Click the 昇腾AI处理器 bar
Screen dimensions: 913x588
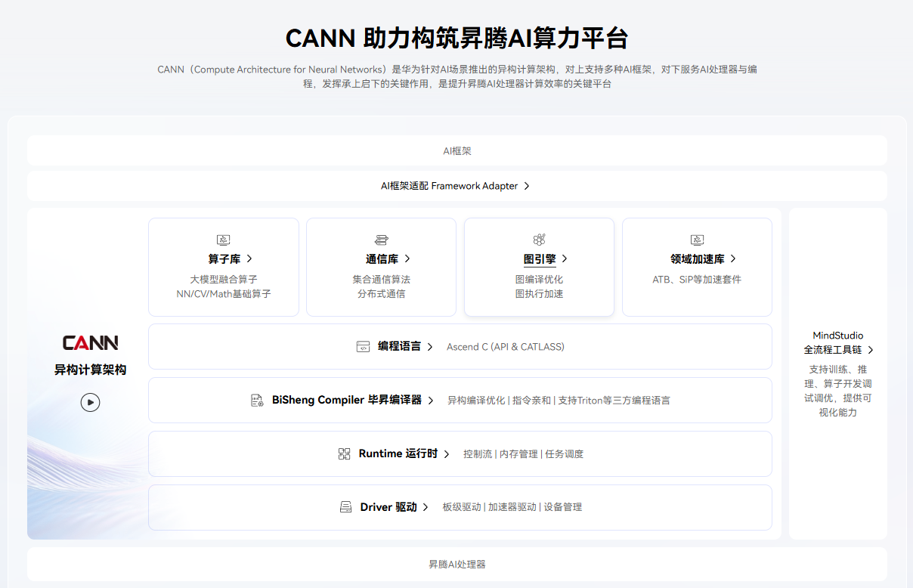pos(457,564)
